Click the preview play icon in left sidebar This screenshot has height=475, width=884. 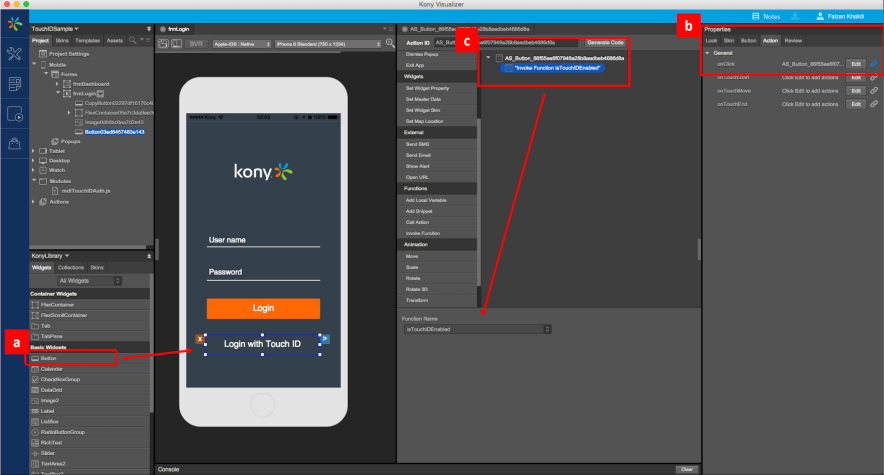coord(15,114)
